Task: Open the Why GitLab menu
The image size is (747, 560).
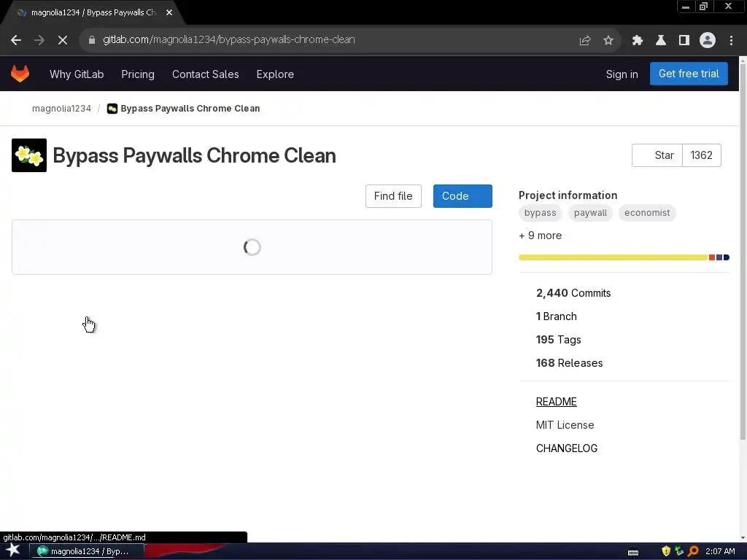Action: click(x=77, y=74)
